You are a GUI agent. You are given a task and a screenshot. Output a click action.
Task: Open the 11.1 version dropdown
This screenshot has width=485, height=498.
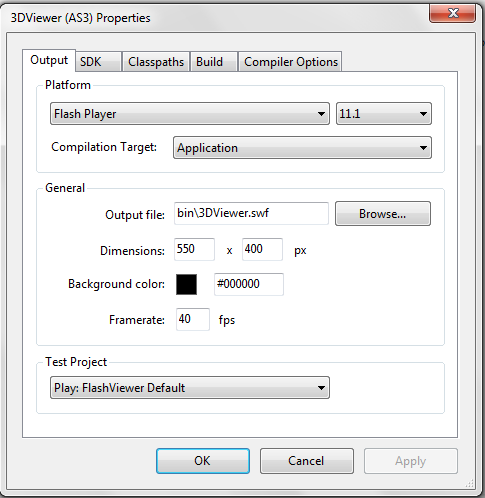pos(384,114)
